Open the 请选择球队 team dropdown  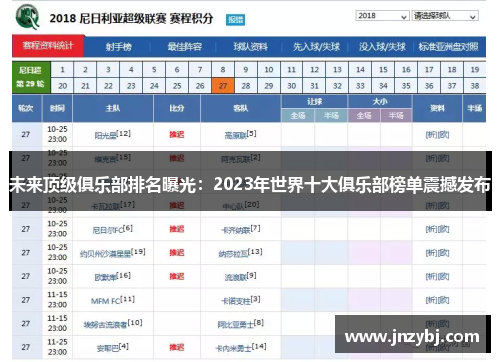tap(445, 16)
